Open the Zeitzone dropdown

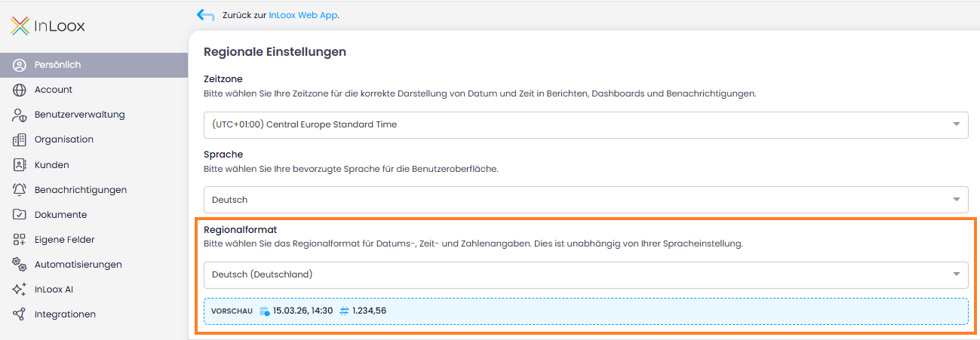pos(586,124)
